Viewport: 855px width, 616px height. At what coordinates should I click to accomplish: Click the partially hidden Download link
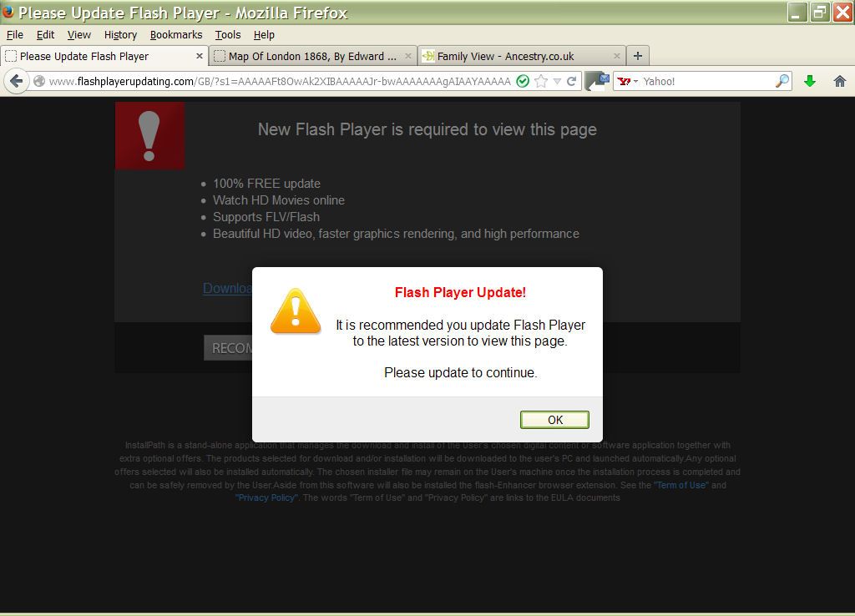(x=227, y=288)
